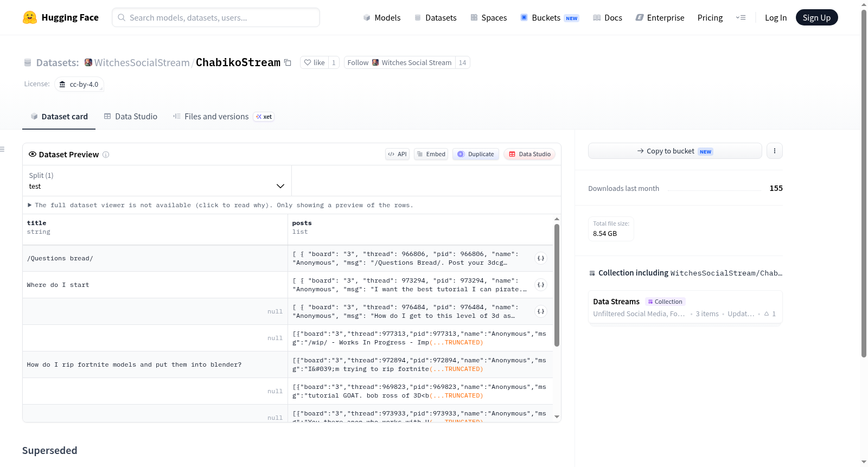This screenshot has width=868, height=467.
Task: Open the cc-by-4.0 license tag
Action: click(x=79, y=84)
